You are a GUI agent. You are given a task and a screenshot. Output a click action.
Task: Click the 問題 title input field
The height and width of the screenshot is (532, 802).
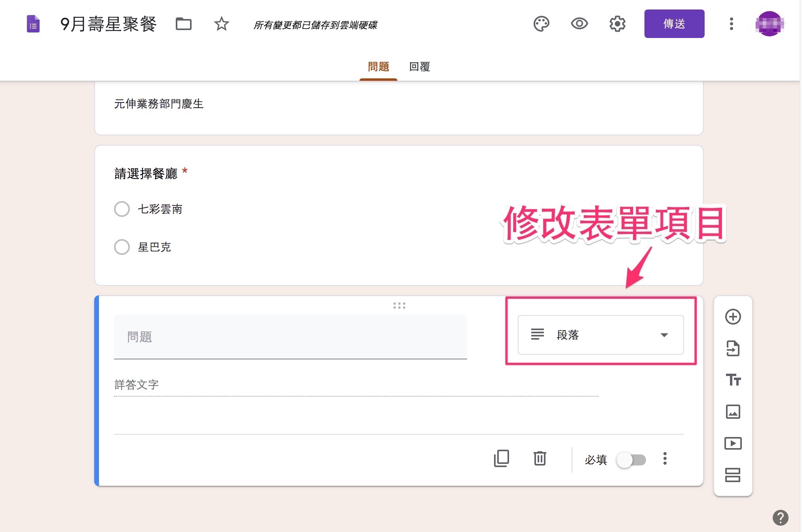point(291,337)
